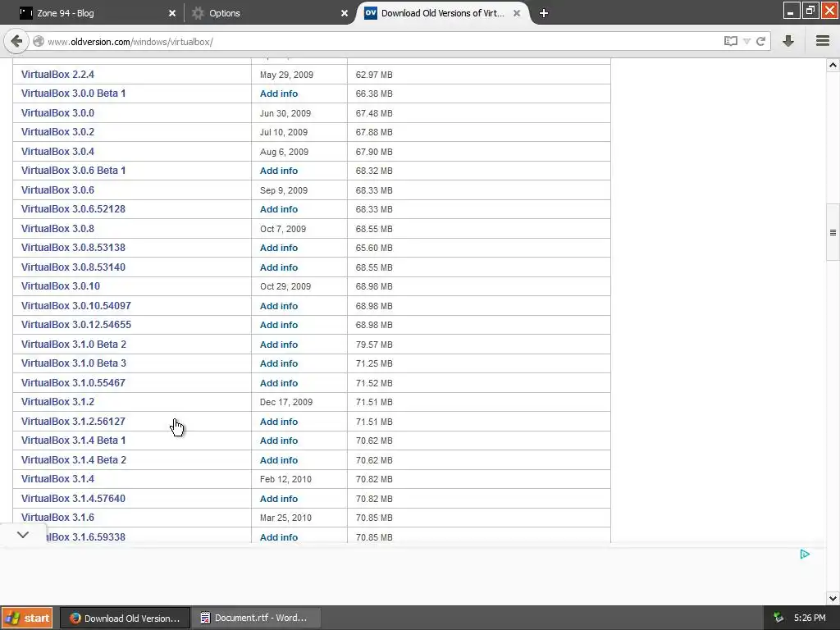Open the VirtualBox 3.1.2 link

coord(58,402)
